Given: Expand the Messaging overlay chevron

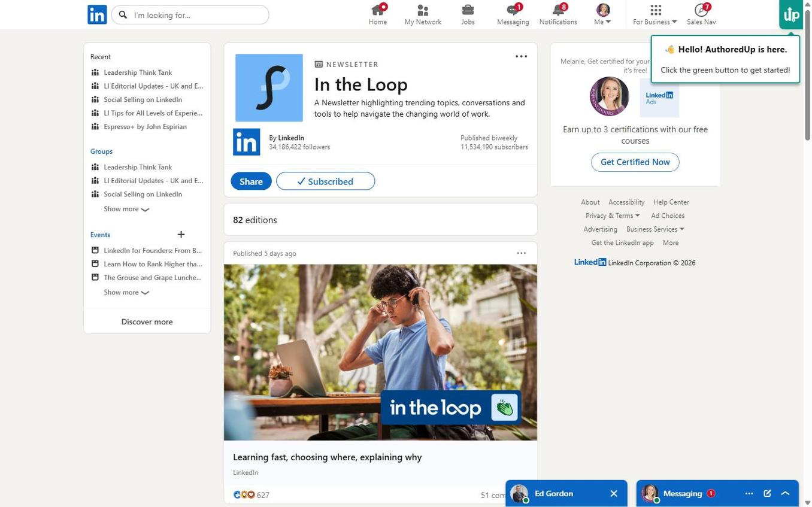Looking at the screenshot, I should tap(786, 494).
